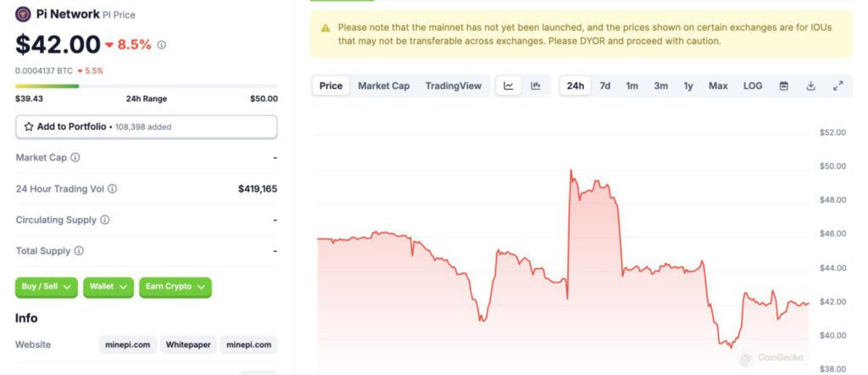Open the calendar date range icon
The image size is (868, 375).
click(x=784, y=86)
